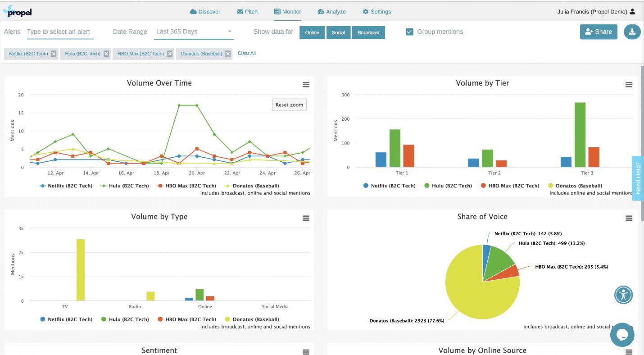Toggle HBO Max series in Volume Over Time legend

[x=186, y=186]
